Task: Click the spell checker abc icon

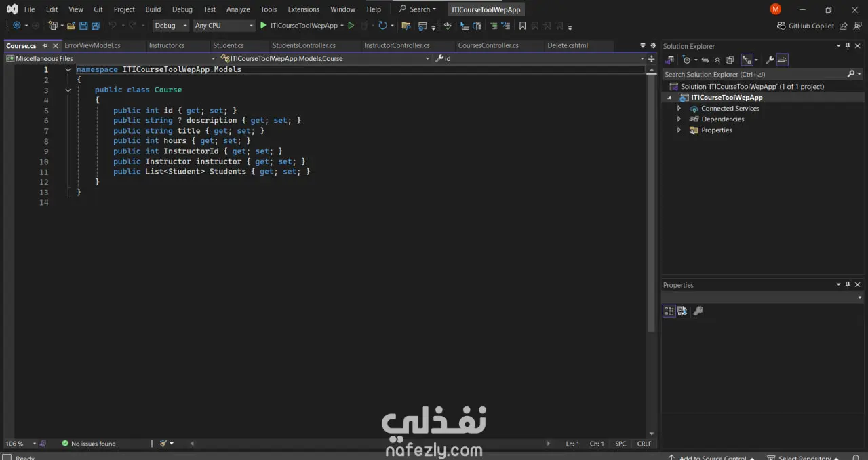Action: click(448, 26)
